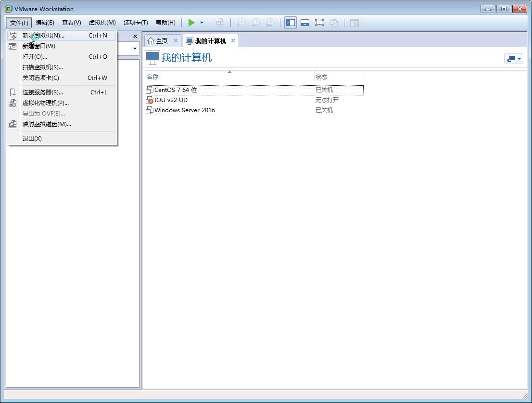This screenshot has width=532, height=403.
Task: Minimize the VMware Workstation window
Action: coord(488,9)
